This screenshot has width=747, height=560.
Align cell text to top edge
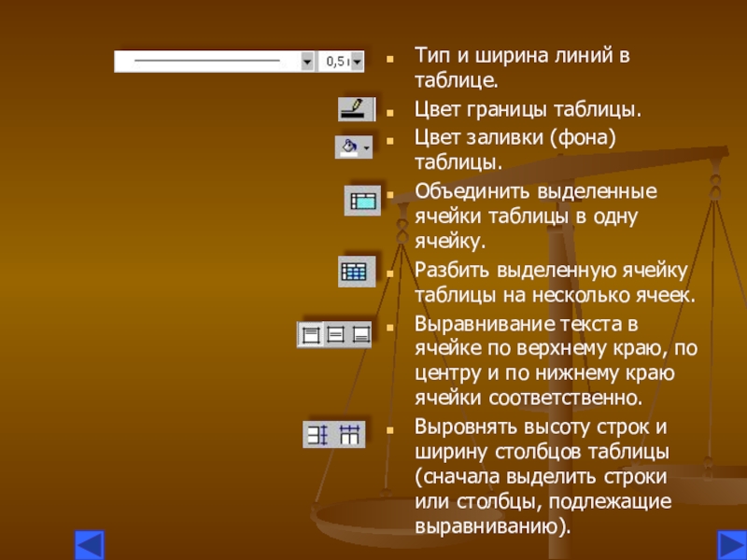(x=310, y=334)
